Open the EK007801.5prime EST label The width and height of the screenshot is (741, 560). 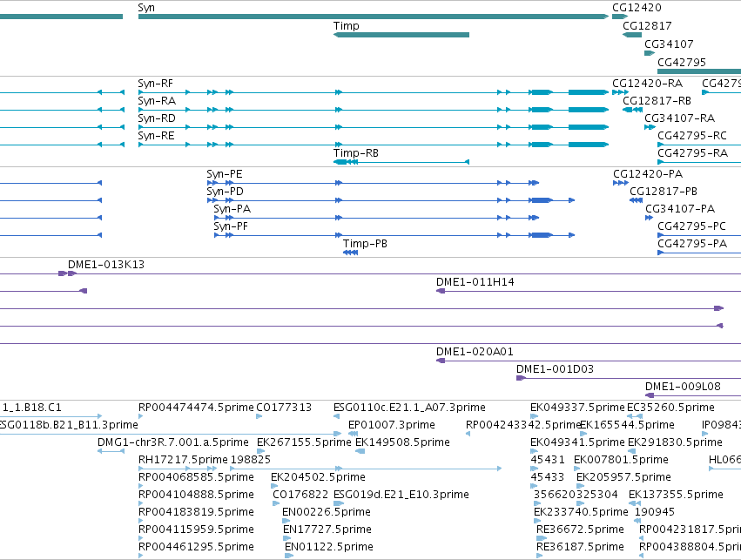point(621,460)
